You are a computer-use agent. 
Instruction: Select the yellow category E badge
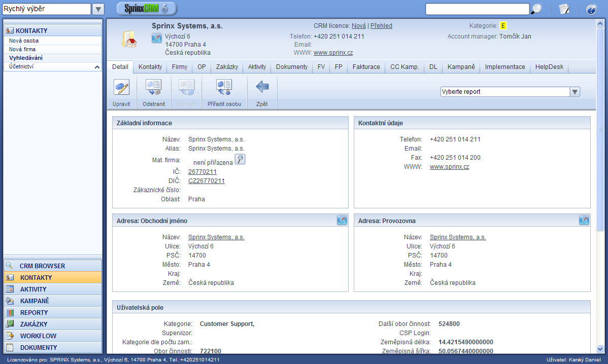(503, 26)
